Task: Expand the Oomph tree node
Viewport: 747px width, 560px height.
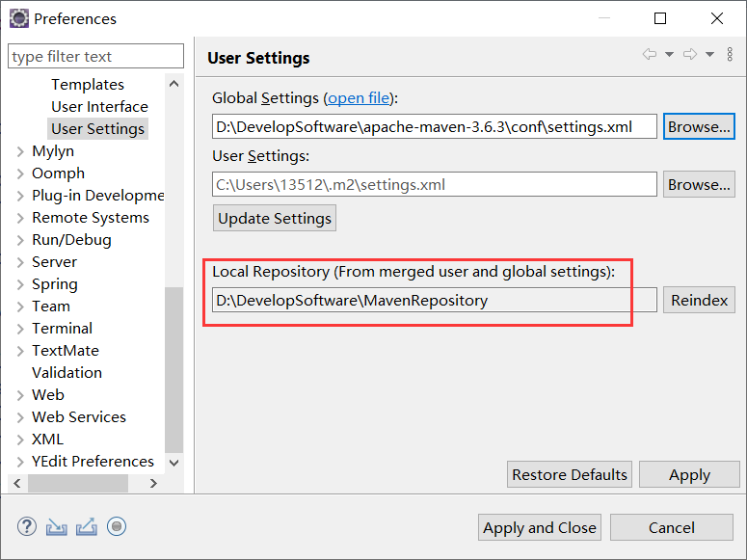Action: tap(20, 173)
